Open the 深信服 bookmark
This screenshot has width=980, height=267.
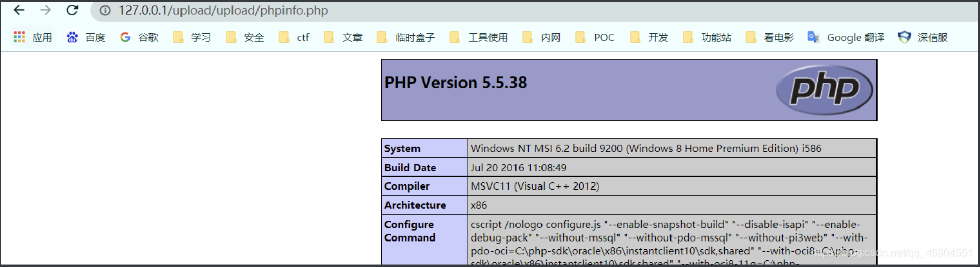[923, 37]
